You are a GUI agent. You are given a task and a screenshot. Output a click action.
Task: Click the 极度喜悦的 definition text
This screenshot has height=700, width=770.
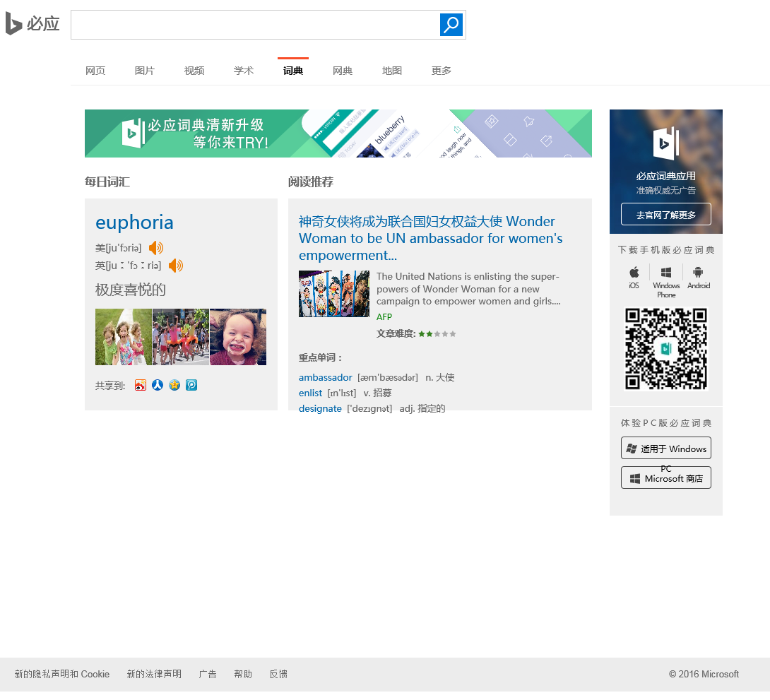[x=131, y=290]
